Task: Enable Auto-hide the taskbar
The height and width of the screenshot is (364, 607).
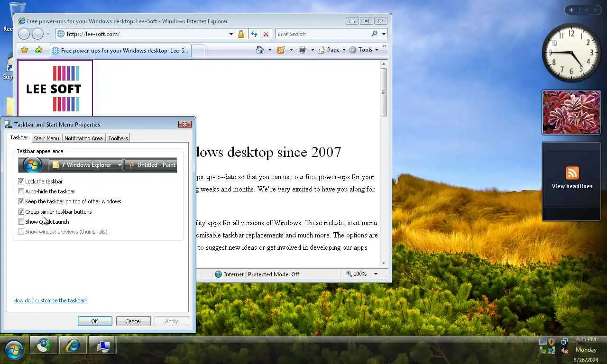Action: tap(21, 191)
